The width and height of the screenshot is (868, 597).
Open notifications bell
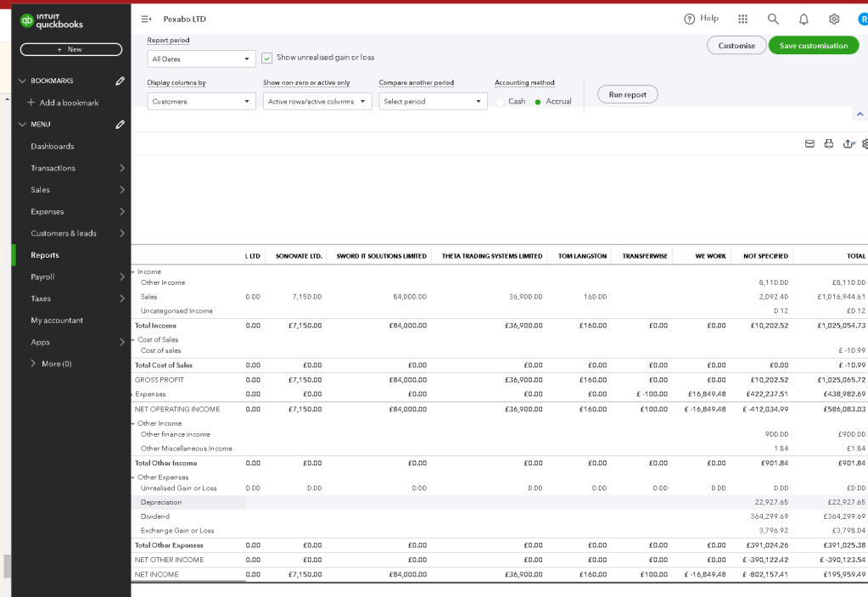pyautogui.click(x=804, y=20)
